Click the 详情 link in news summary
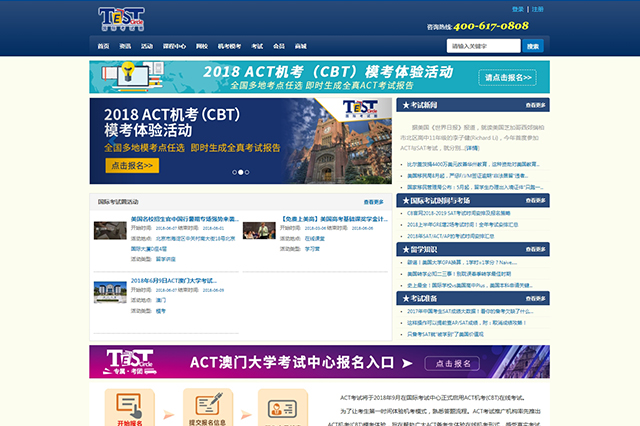Image resolution: width=640 pixels, height=426 pixels. click(x=472, y=148)
